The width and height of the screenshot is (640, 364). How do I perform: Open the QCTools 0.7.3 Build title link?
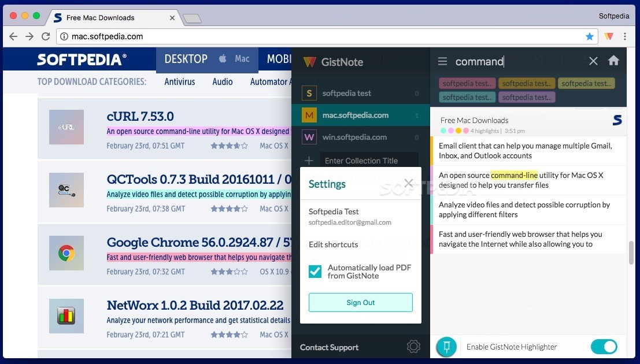(x=199, y=179)
